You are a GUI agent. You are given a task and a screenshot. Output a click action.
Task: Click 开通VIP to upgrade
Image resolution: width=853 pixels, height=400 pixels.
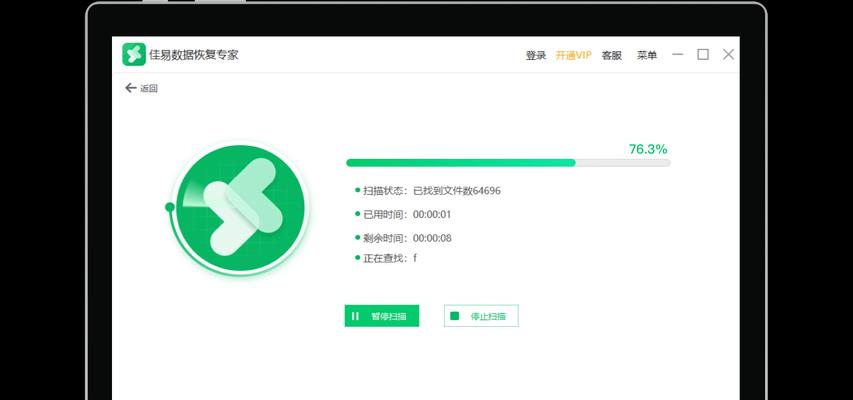[x=573, y=55]
